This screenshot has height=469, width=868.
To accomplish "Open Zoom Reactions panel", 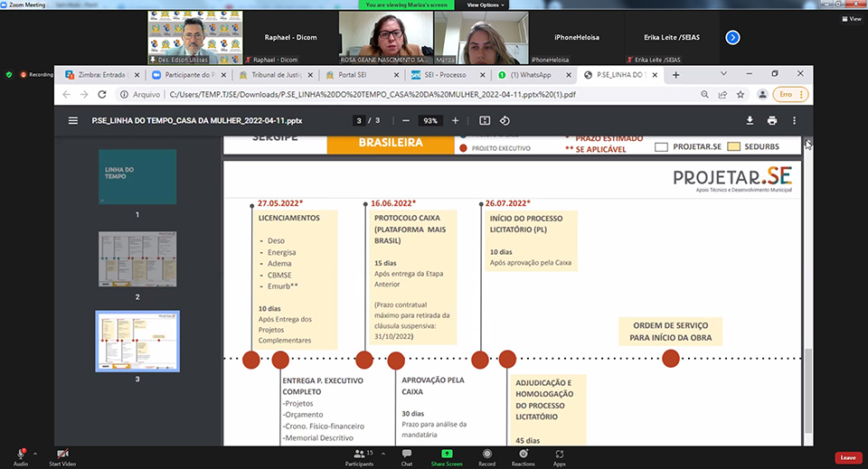I will point(523,455).
